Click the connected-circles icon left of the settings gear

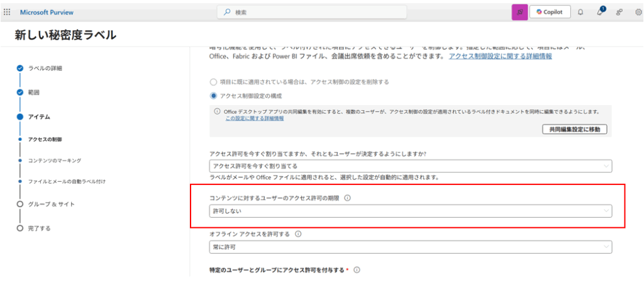(x=619, y=12)
